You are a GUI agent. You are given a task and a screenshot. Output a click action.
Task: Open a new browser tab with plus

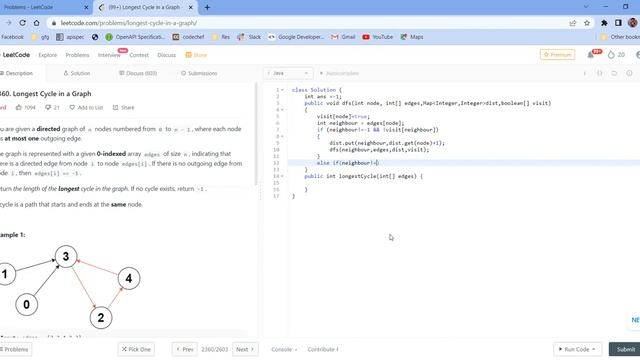(x=207, y=7)
